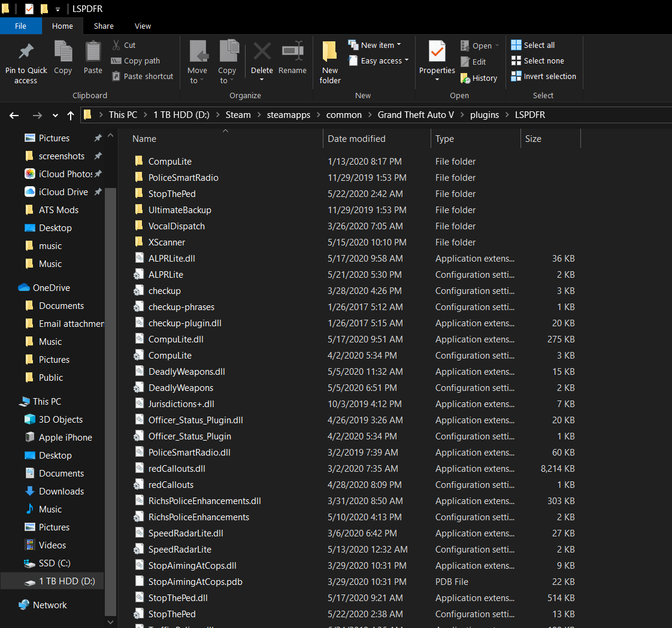Viewport: 672px width, 628px height.
Task: Select the redCallouts.dll file
Action: pyautogui.click(x=177, y=468)
